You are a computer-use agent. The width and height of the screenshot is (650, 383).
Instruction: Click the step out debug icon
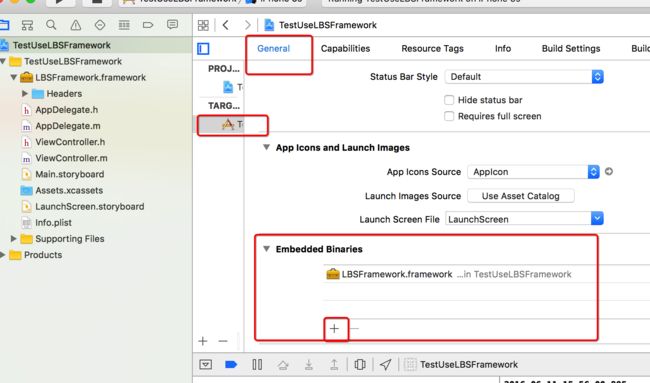tap(334, 364)
